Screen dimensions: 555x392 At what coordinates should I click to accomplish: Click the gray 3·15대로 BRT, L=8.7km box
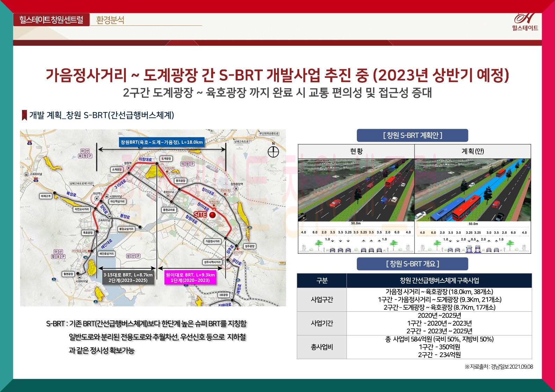128,278
